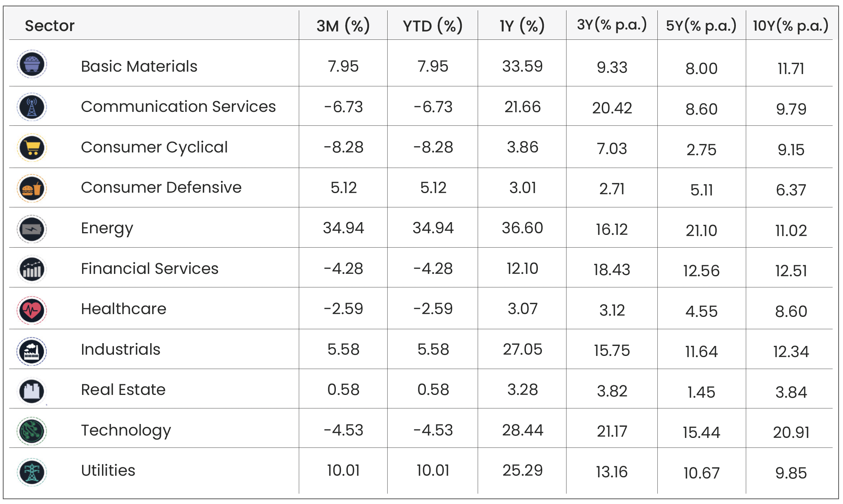Screen dimensions: 843x504
Task: Click the Technology circuit icon
Action: click(32, 431)
